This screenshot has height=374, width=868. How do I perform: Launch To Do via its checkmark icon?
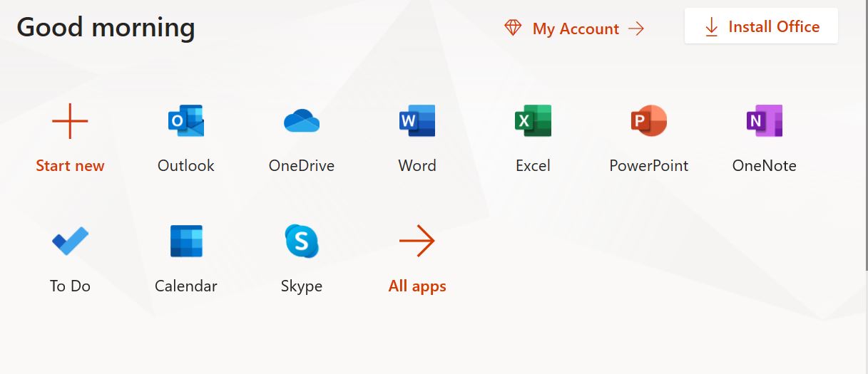[70, 241]
